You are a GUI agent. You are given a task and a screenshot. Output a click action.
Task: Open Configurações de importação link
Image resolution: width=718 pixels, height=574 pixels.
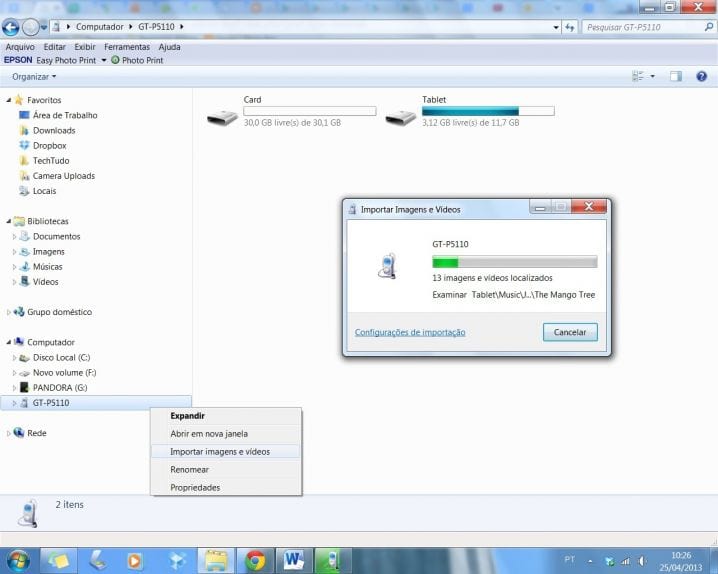click(x=410, y=332)
